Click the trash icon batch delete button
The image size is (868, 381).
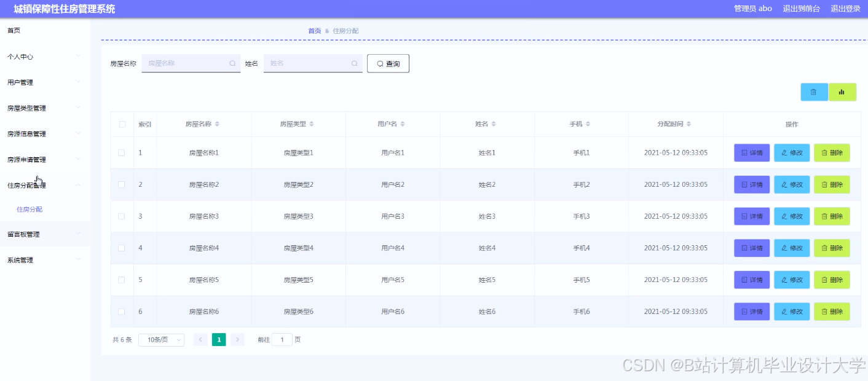click(x=814, y=92)
